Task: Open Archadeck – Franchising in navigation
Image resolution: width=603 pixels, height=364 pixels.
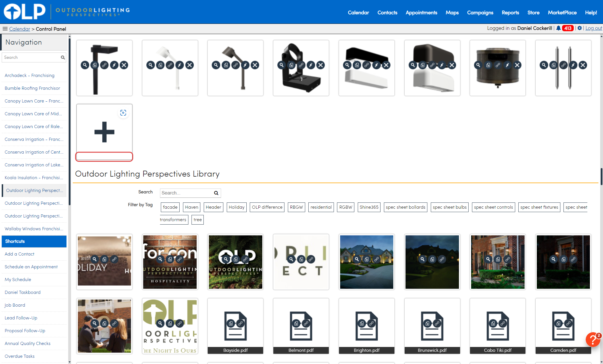Action: click(30, 76)
